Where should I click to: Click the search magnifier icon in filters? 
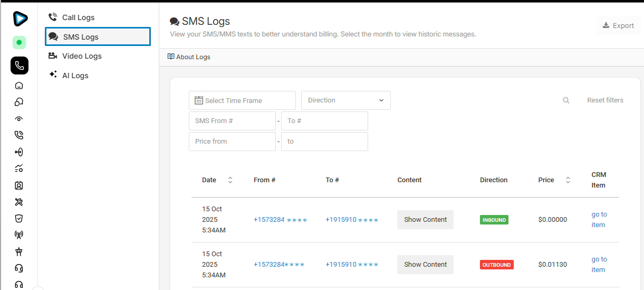pyautogui.click(x=566, y=100)
